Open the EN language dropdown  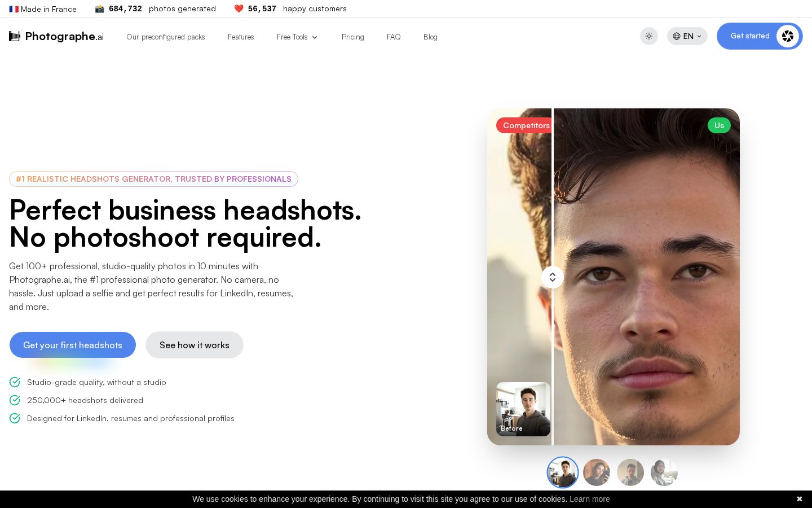(x=687, y=36)
